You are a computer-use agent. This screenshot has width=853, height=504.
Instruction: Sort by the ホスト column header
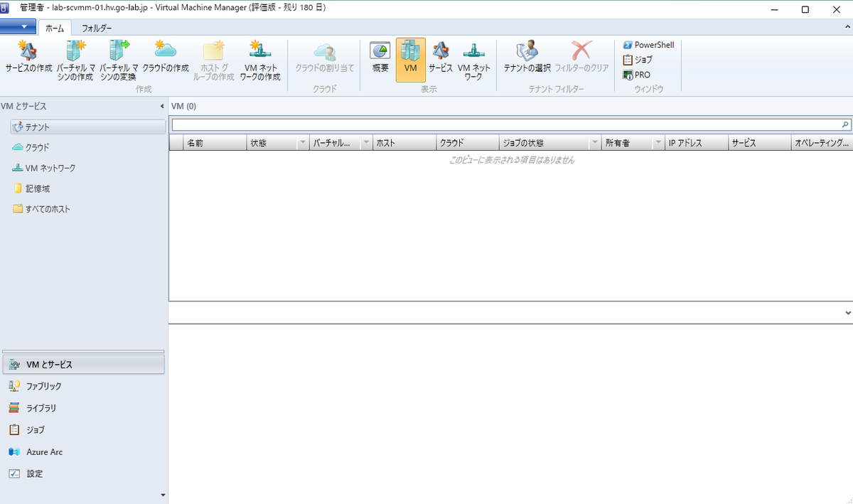click(404, 143)
